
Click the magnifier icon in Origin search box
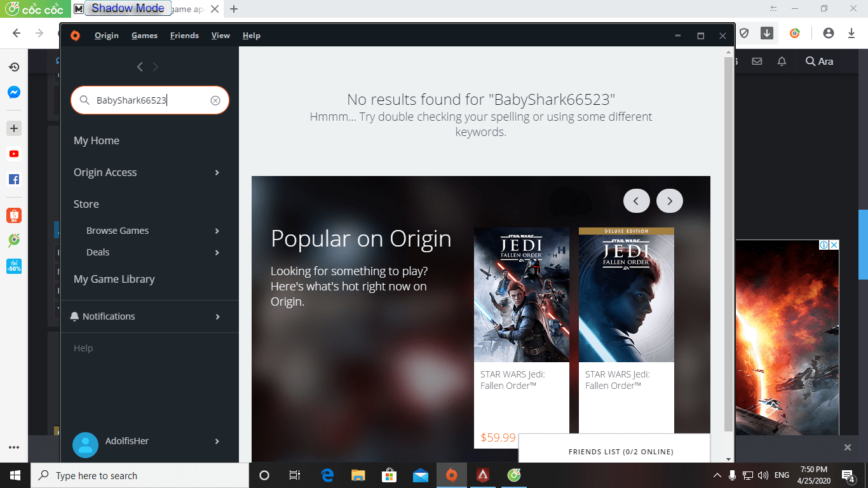[85, 100]
